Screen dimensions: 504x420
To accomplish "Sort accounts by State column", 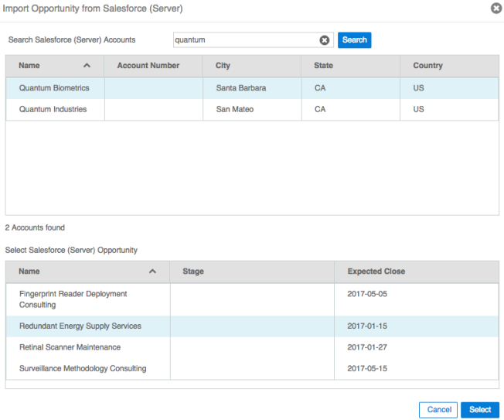I will click(323, 66).
